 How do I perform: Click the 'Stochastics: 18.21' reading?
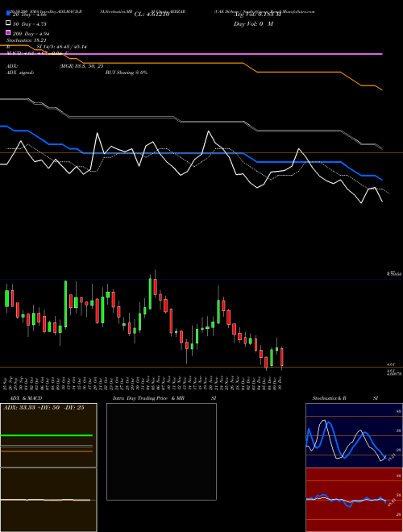point(27,40)
